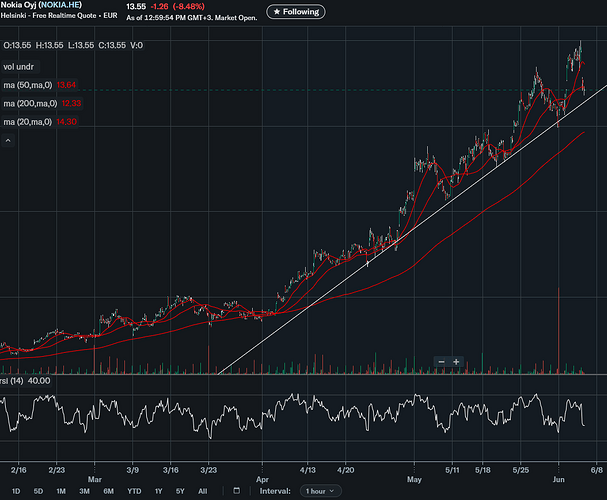The width and height of the screenshot is (607, 500).
Task: Click the 6/8 date axis label
Action: pyautogui.click(x=597, y=470)
